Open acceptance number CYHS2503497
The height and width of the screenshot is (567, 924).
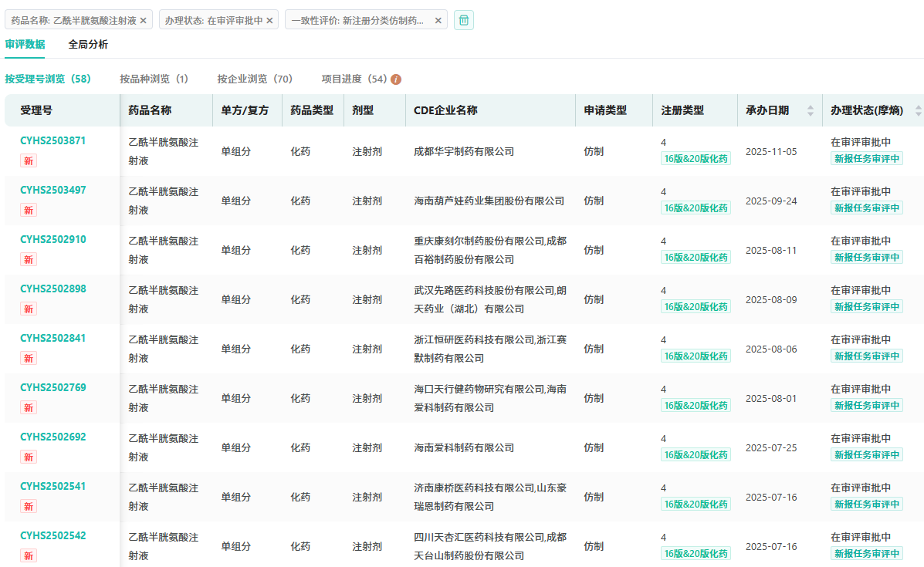point(53,190)
